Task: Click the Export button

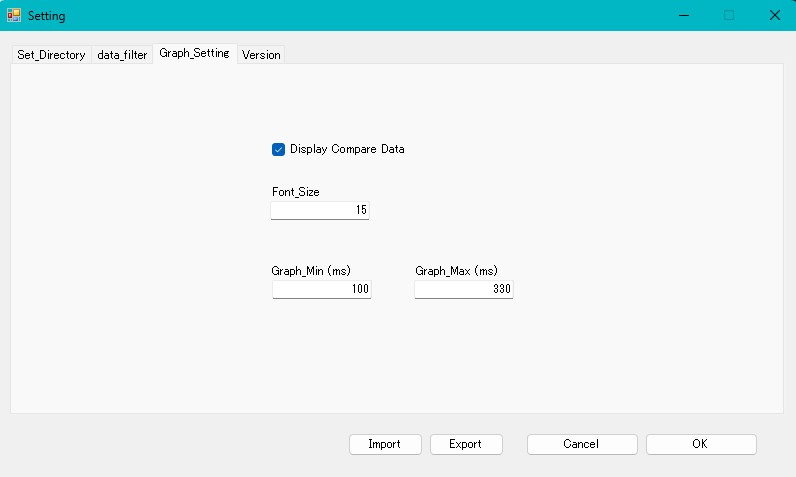Action: click(x=466, y=444)
